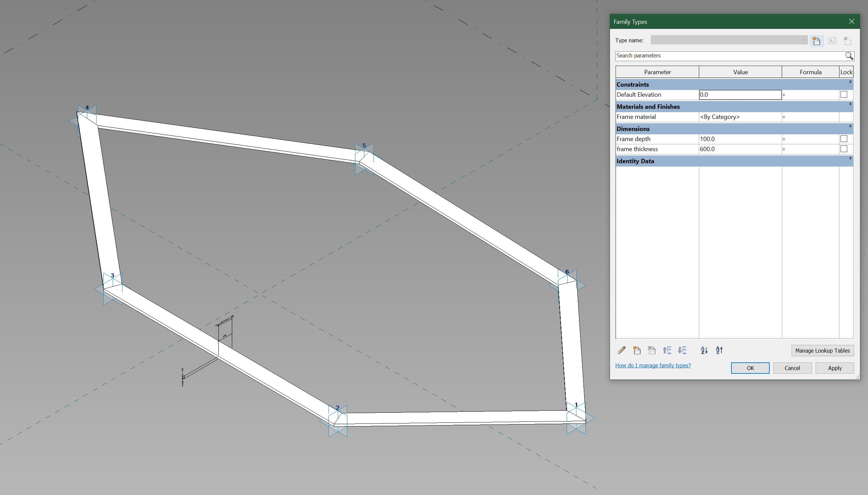Click the search magnifier icon
868x495 pixels.
[849, 56]
